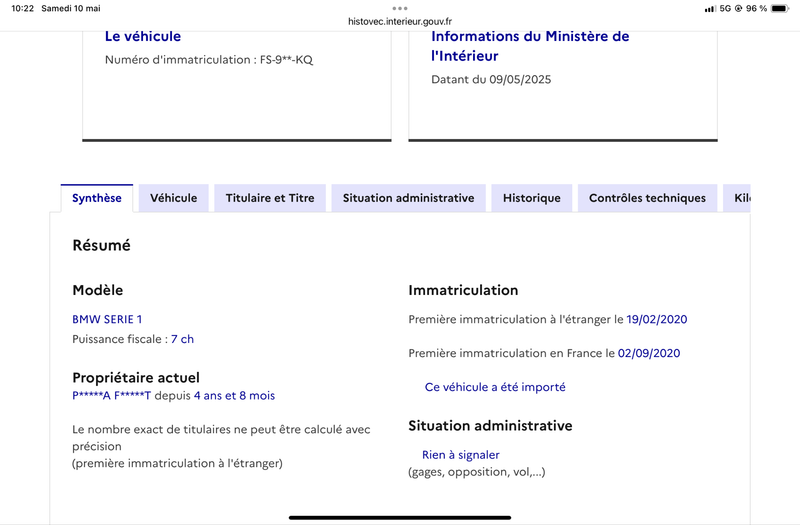Click the Le véhicule card heading

[143, 36]
